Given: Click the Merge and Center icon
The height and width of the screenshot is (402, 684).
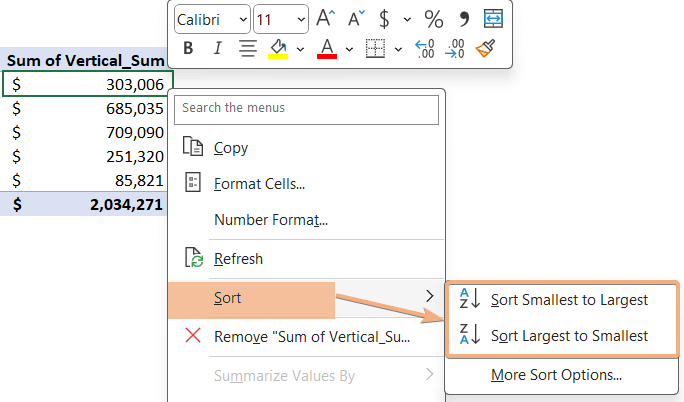Looking at the screenshot, I should click(x=493, y=19).
